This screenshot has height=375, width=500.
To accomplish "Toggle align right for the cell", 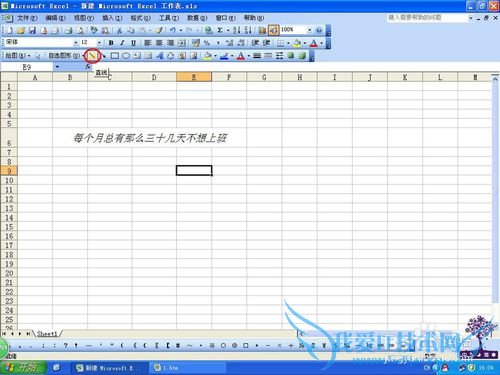I will (x=170, y=43).
